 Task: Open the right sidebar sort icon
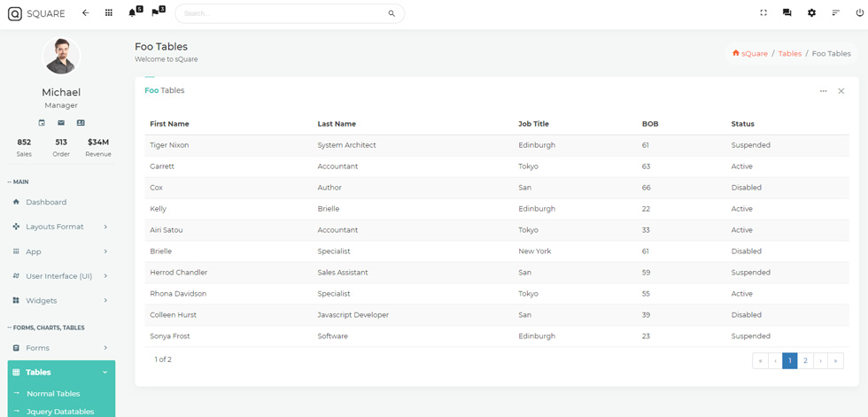coord(836,12)
